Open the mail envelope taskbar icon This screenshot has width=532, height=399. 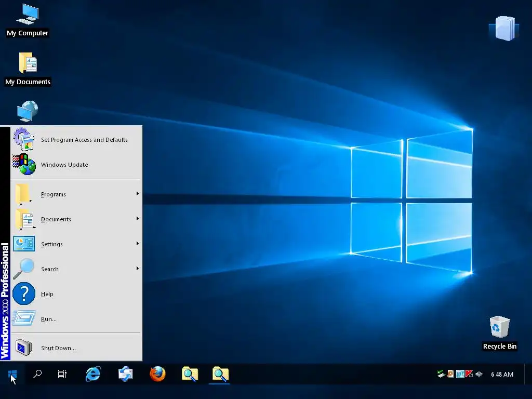pyautogui.click(x=126, y=374)
